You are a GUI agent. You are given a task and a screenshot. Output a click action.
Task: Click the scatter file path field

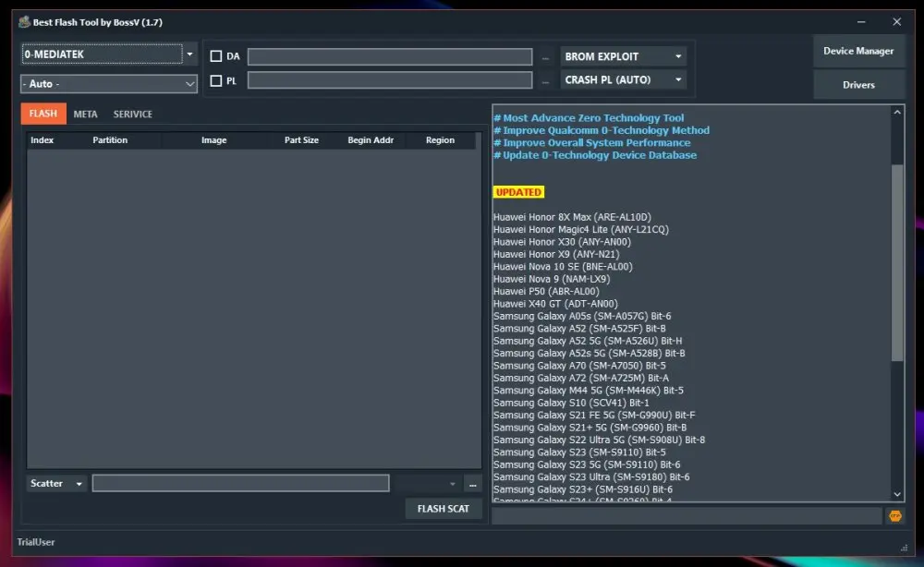(x=240, y=483)
